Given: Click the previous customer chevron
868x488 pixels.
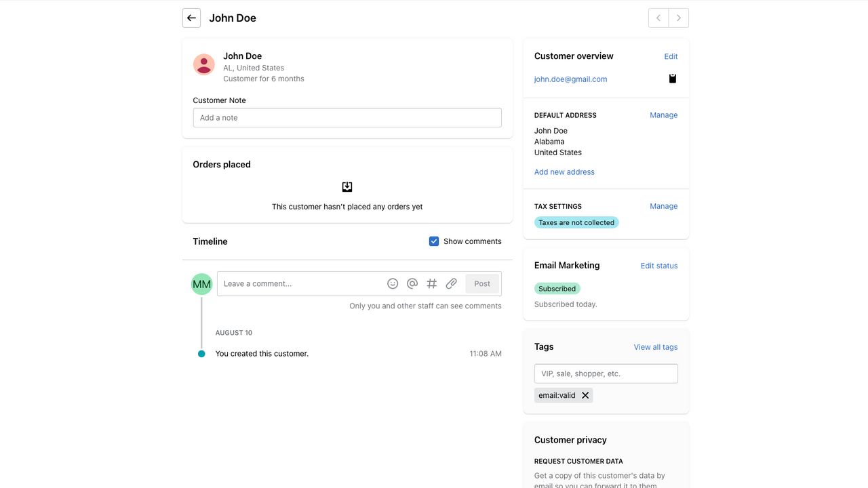Looking at the screenshot, I should (658, 18).
